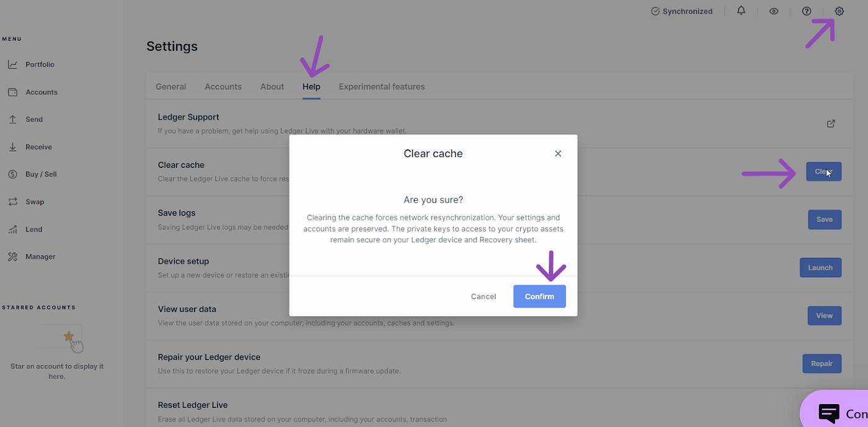Image resolution: width=868 pixels, height=427 pixels.
Task: Open the Ledger Support external link icon
Action: (831, 123)
